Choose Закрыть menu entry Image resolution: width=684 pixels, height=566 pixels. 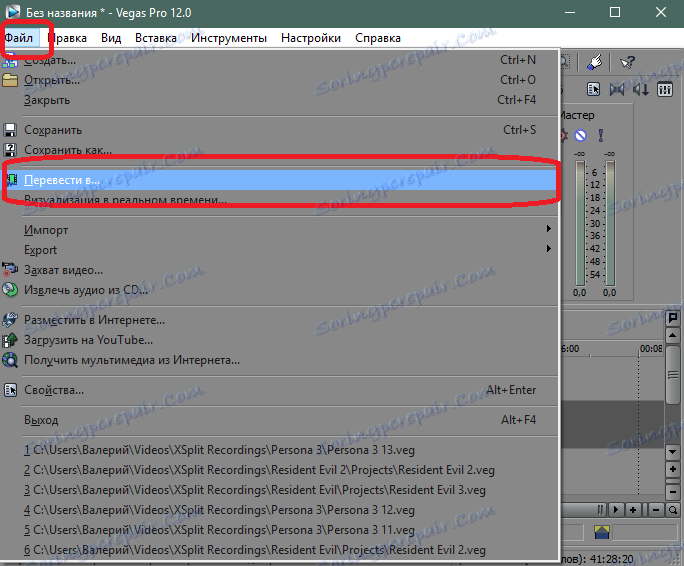[x=280, y=100]
